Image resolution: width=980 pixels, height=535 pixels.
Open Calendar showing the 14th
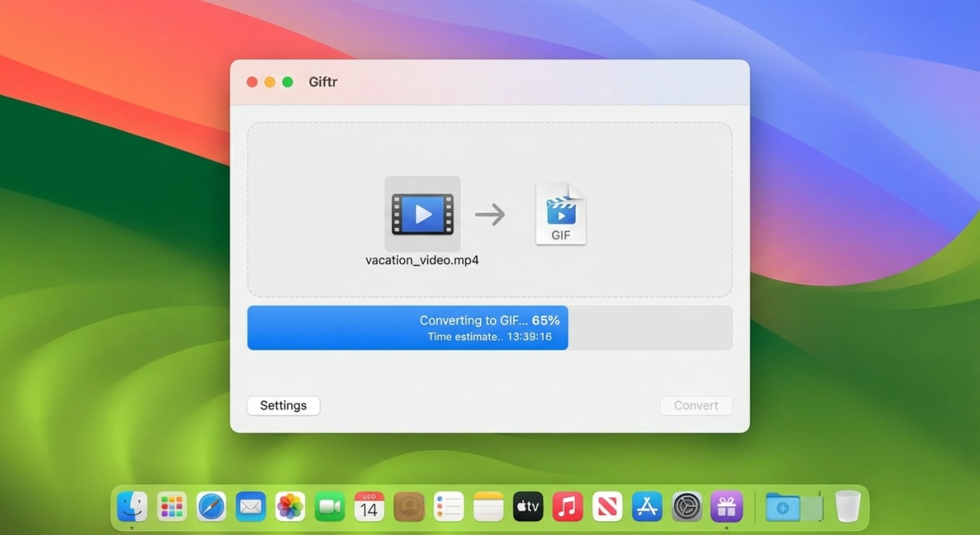point(367,506)
